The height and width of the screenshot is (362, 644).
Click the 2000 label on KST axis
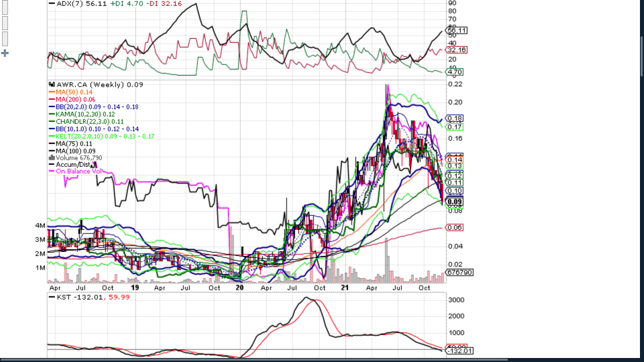(x=456, y=316)
